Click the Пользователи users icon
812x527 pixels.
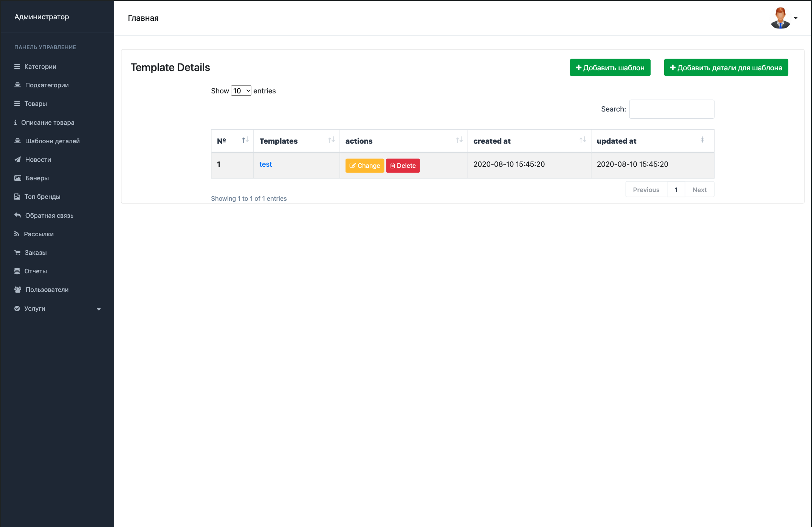(18, 290)
